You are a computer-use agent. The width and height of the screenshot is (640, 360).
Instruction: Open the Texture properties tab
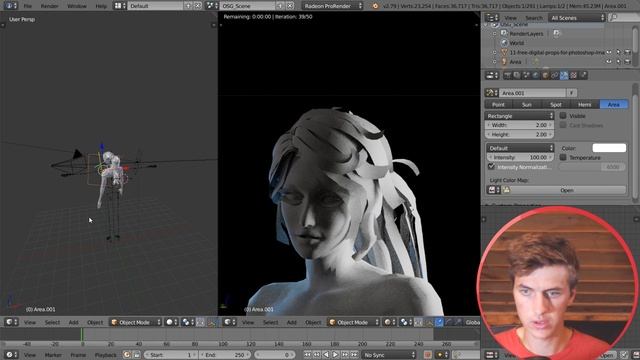tap(573, 76)
